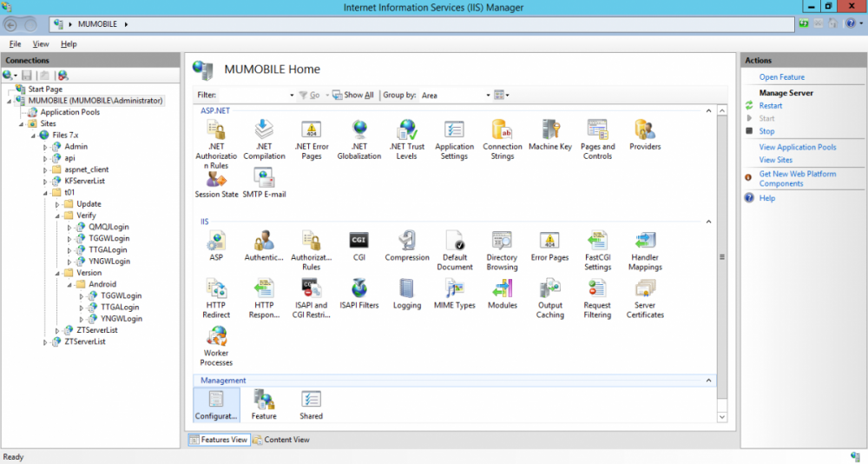Image resolution: width=868 pixels, height=464 pixels.
Task: Collapse the Management group
Action: [708, 381]
